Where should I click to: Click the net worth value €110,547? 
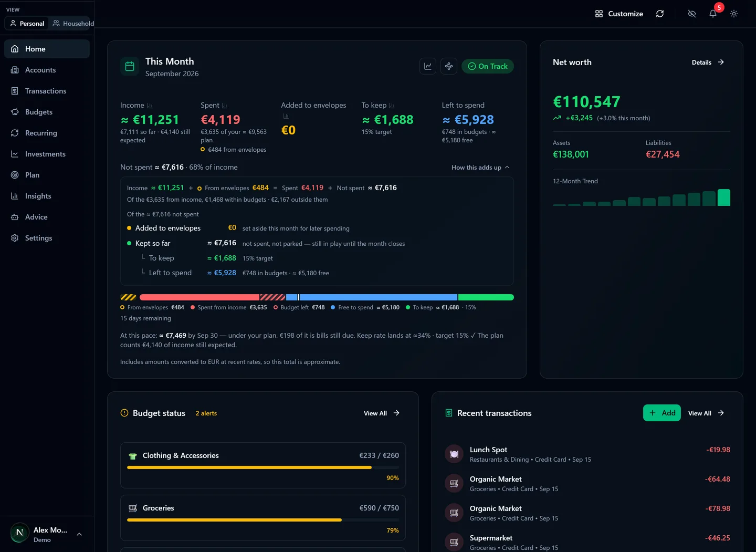click(586, 101)
